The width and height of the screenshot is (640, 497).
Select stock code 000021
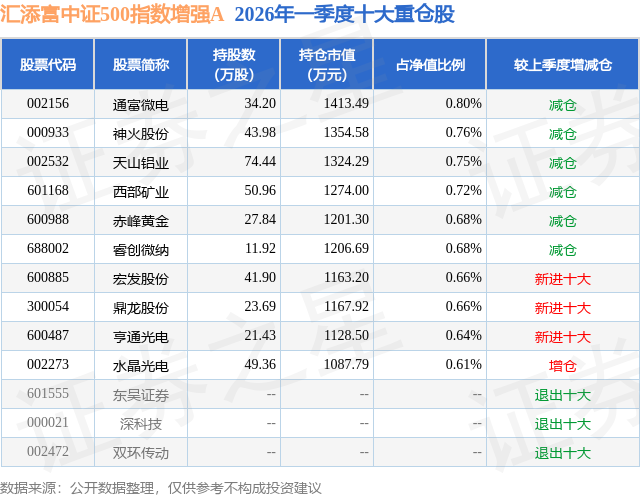(48, 422)
